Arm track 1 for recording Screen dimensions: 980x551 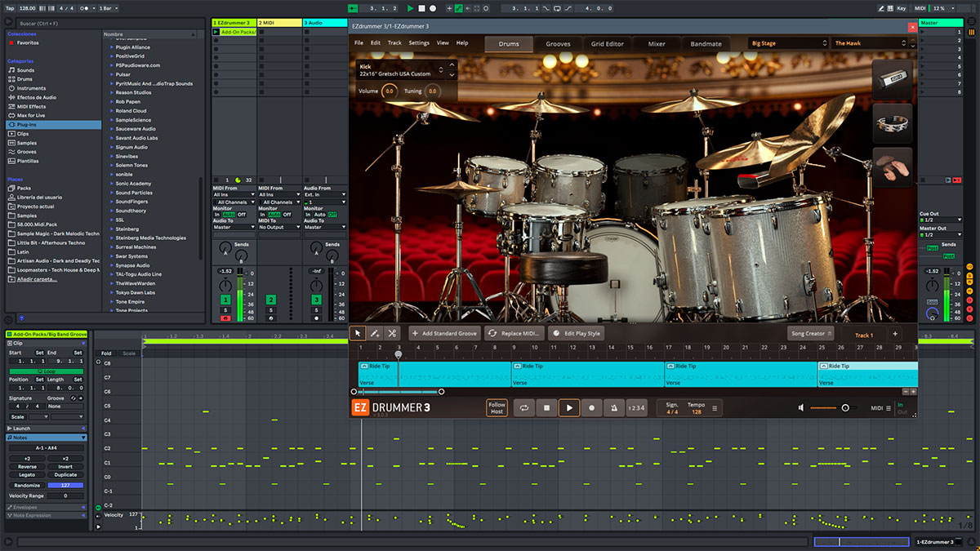(x=225, y=318)
